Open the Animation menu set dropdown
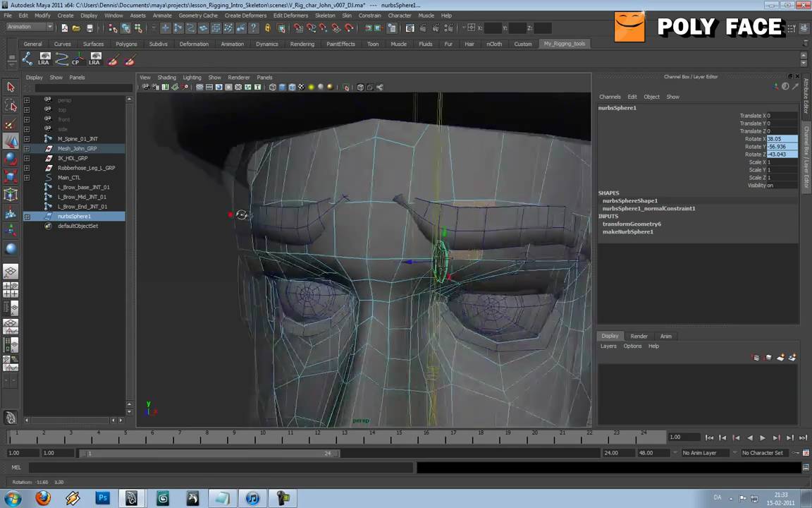The image size is (812, 508). [28, 27]
